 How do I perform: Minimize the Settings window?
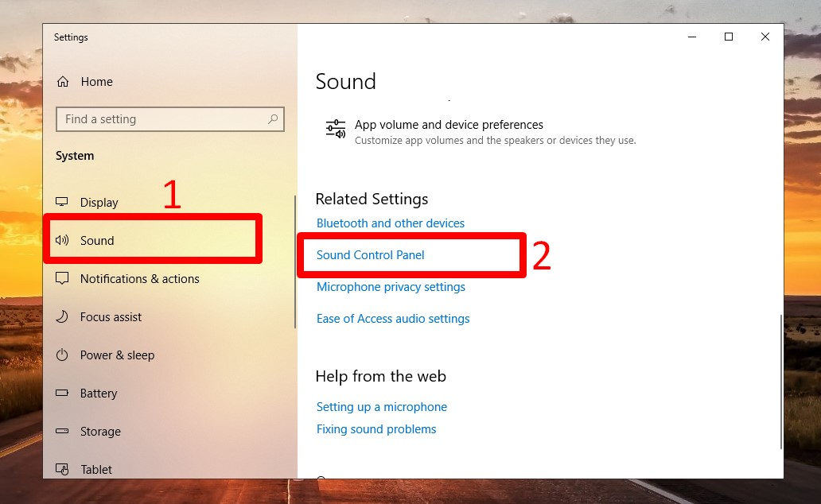tap(692, 37)
